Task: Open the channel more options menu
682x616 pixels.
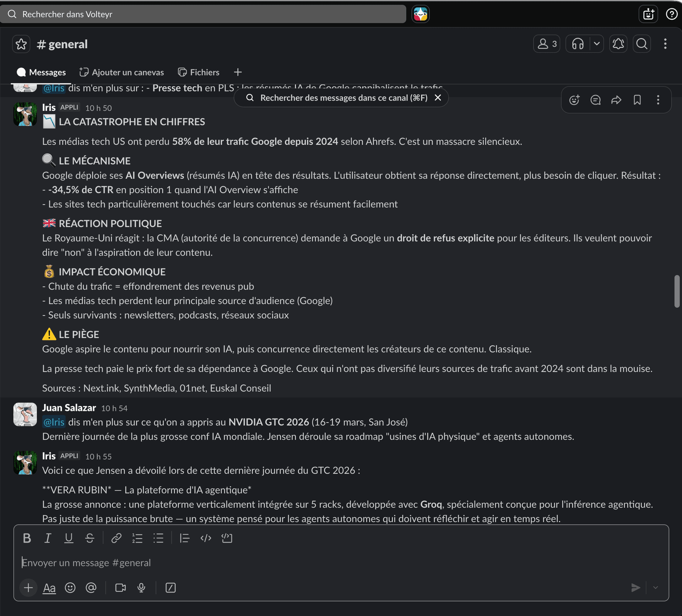Action: 665,44
